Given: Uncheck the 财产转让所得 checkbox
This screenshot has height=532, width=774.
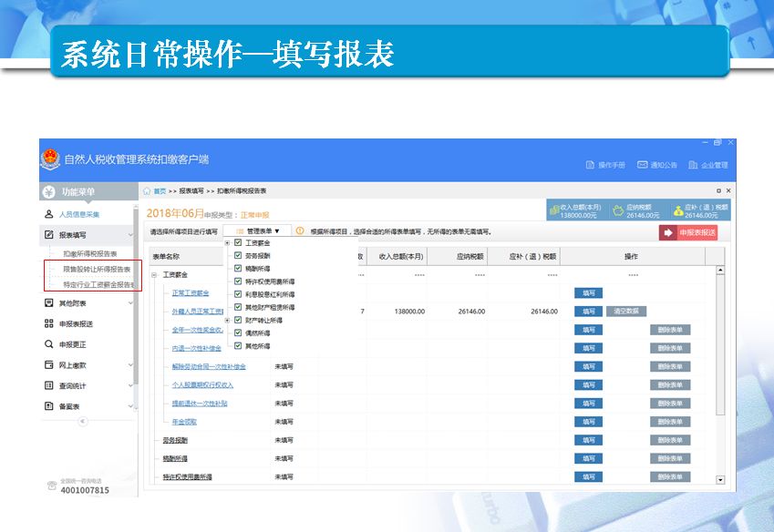Looking at the screenshot, I should point(238,320).
